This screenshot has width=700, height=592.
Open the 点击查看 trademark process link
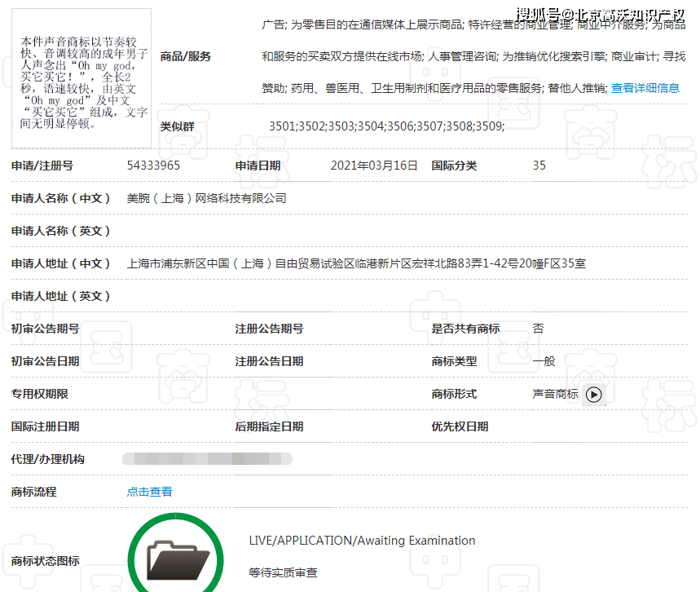[x=149, y=492]
